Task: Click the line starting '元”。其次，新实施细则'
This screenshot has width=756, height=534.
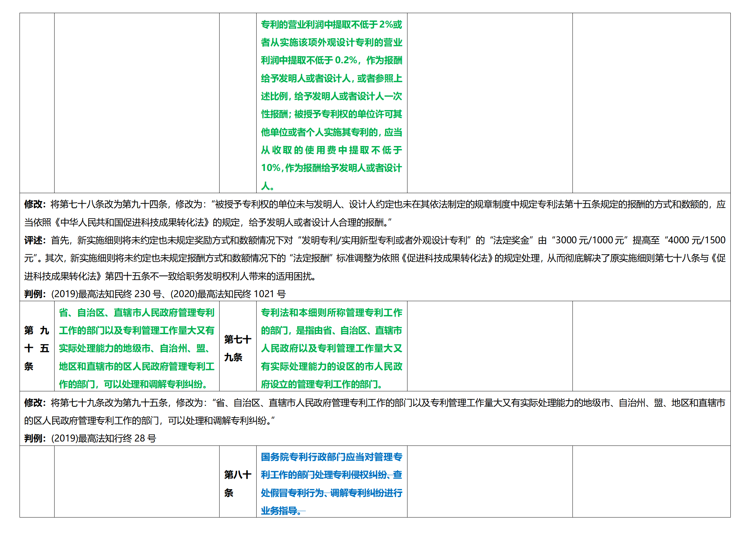Action: click(375, 258)
